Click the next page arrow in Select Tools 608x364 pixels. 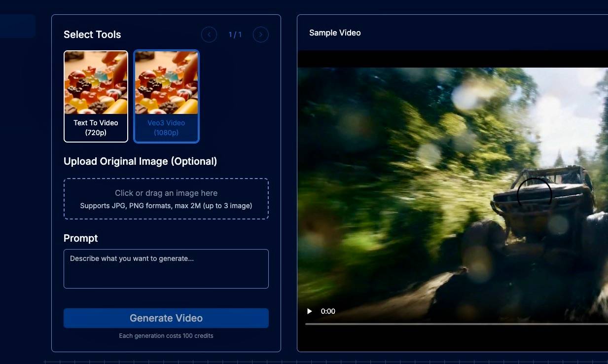point(261,35)
